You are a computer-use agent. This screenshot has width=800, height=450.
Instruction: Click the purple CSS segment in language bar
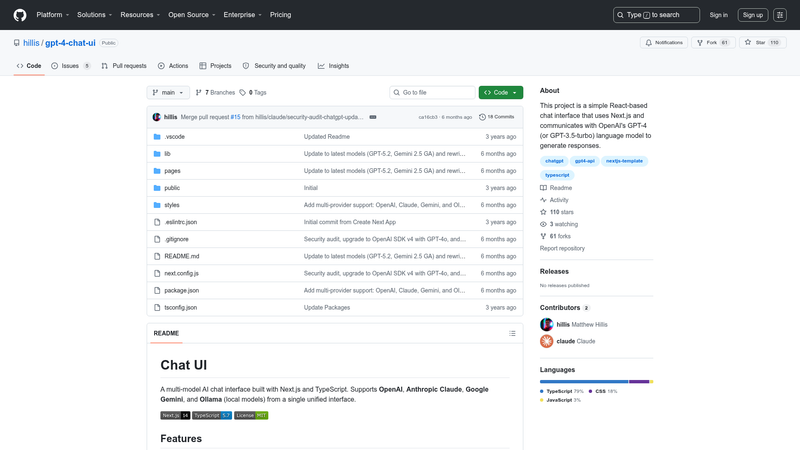pyautogui.click(x=639, y=381)
